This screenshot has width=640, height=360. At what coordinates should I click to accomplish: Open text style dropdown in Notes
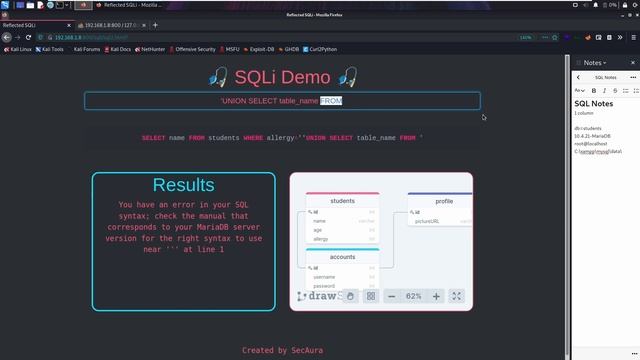tap(580, 91)
